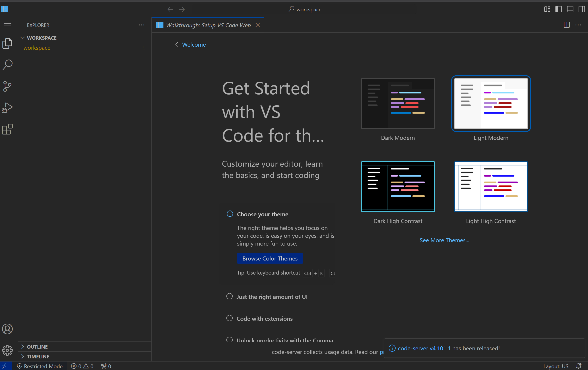
Task: Select Just the right amount of UI step
Action: 229,296
